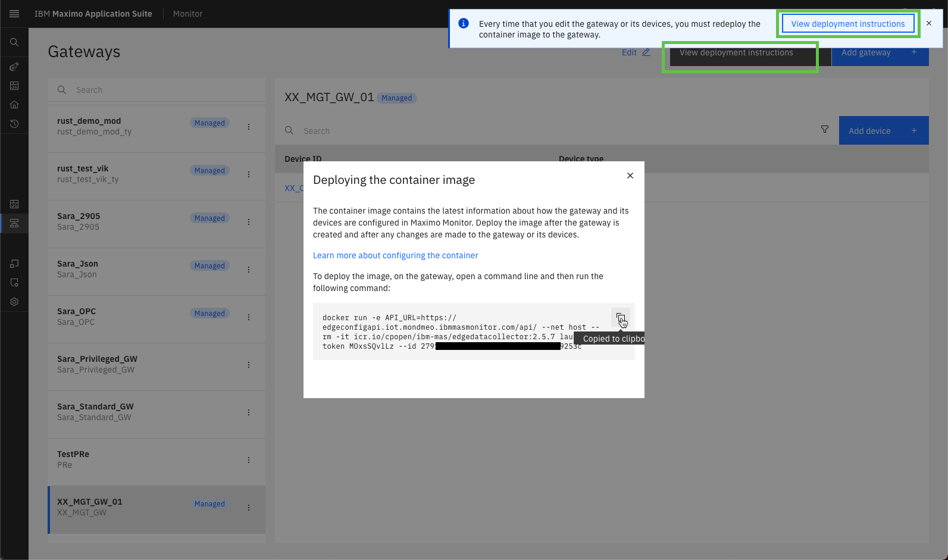Click Device ID column header

pos(303,159)
